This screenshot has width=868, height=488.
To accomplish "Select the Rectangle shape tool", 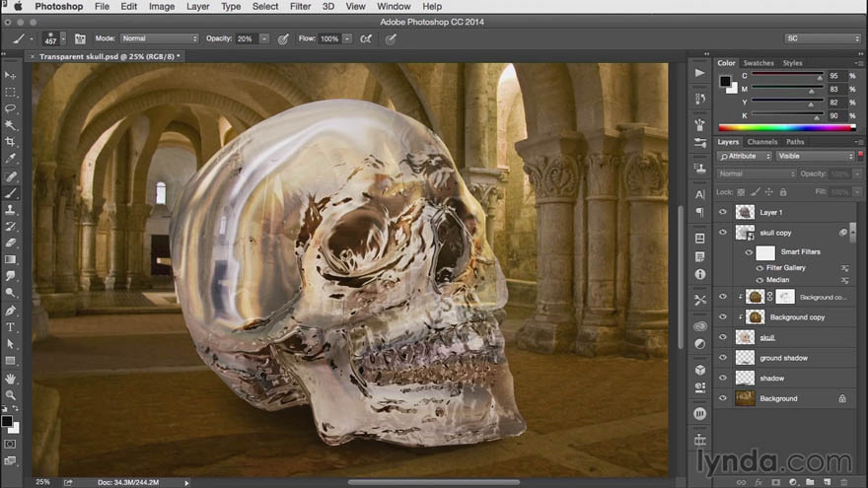I will coord(10,361).
